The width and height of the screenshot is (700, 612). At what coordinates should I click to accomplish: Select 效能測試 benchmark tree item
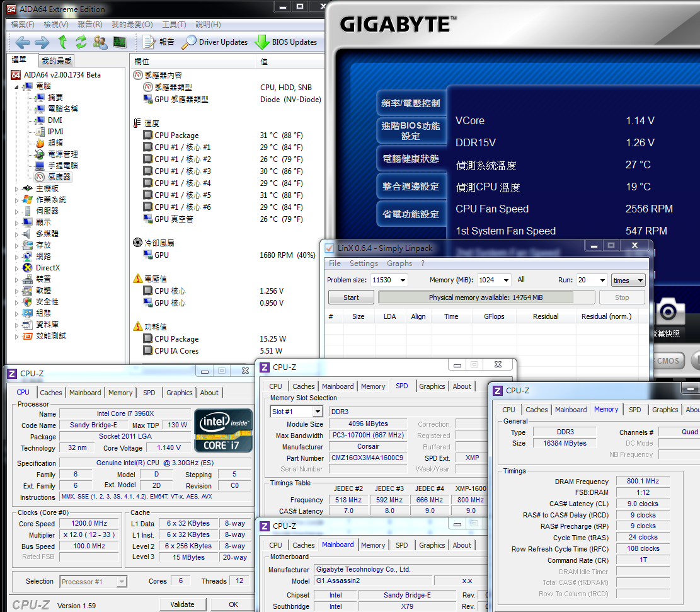pyautogui.click(x=51, y=336)
